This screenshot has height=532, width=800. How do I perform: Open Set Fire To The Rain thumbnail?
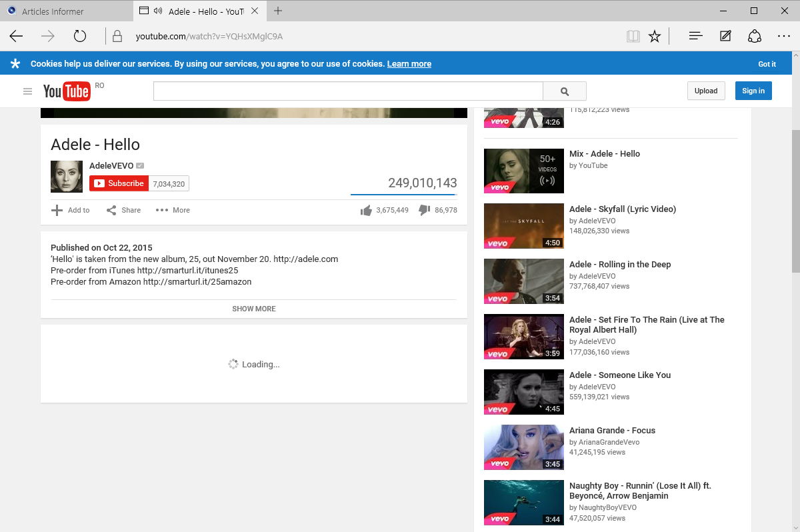[525, 337]
